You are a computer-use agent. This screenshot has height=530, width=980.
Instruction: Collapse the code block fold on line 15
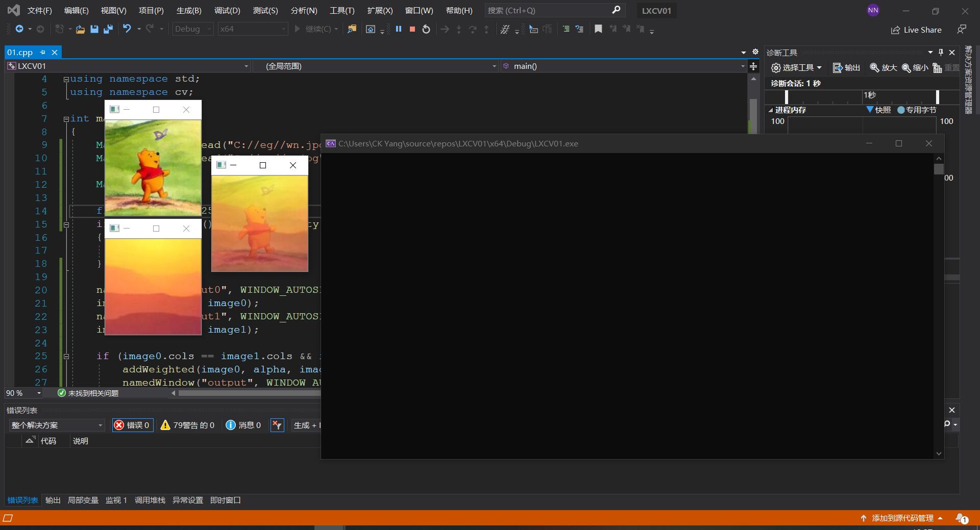66,224
